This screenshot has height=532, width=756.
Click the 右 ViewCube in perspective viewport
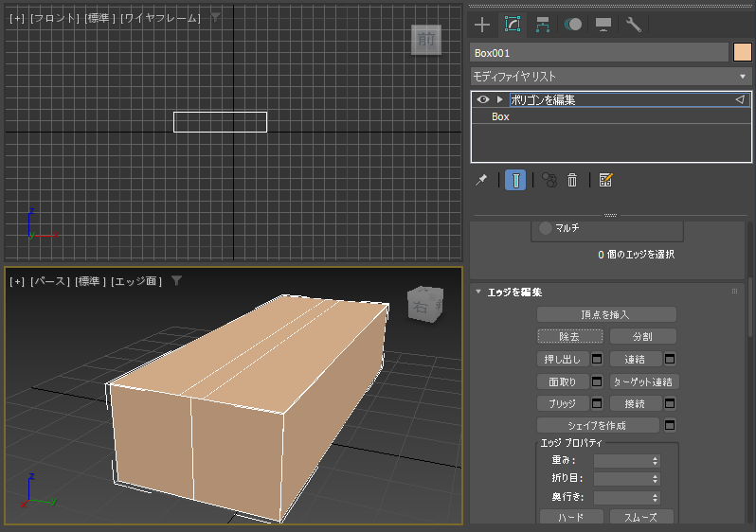coord(424,305)
